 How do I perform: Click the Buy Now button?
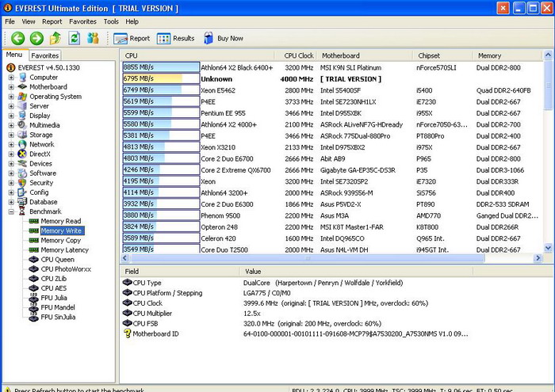pyautogui.click(x=224, y=38)
